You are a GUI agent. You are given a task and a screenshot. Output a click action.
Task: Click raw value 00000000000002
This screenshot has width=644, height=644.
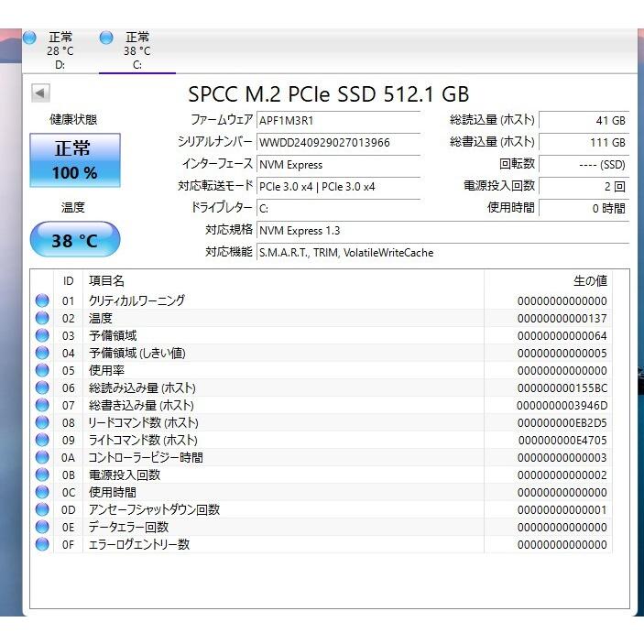[562, 475]
